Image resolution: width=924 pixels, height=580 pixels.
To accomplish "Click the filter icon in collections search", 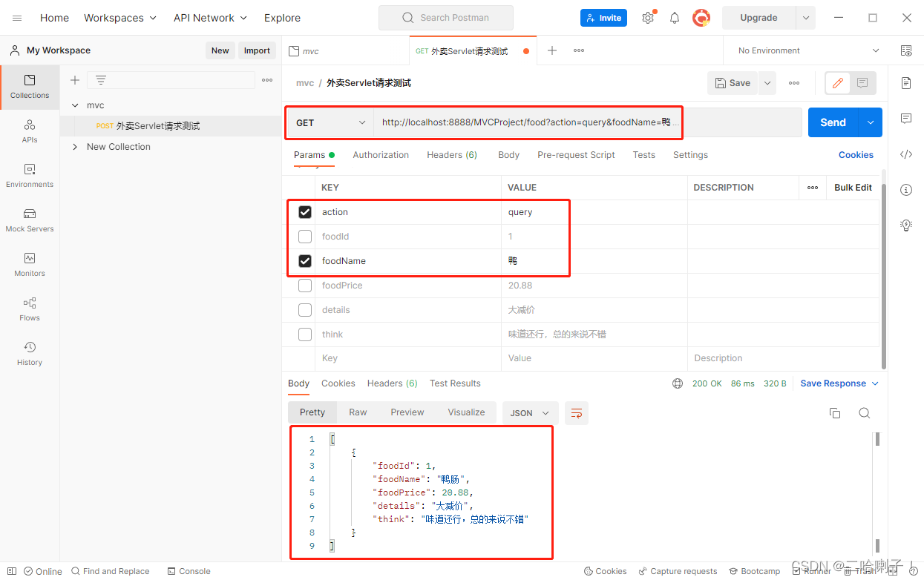I will point(101,80).
